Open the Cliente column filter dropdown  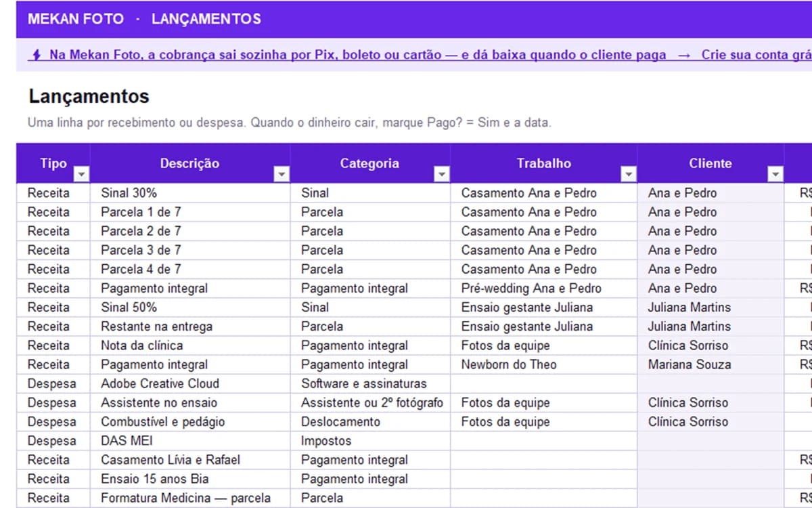pyautogui.click(x=775, y=174)
